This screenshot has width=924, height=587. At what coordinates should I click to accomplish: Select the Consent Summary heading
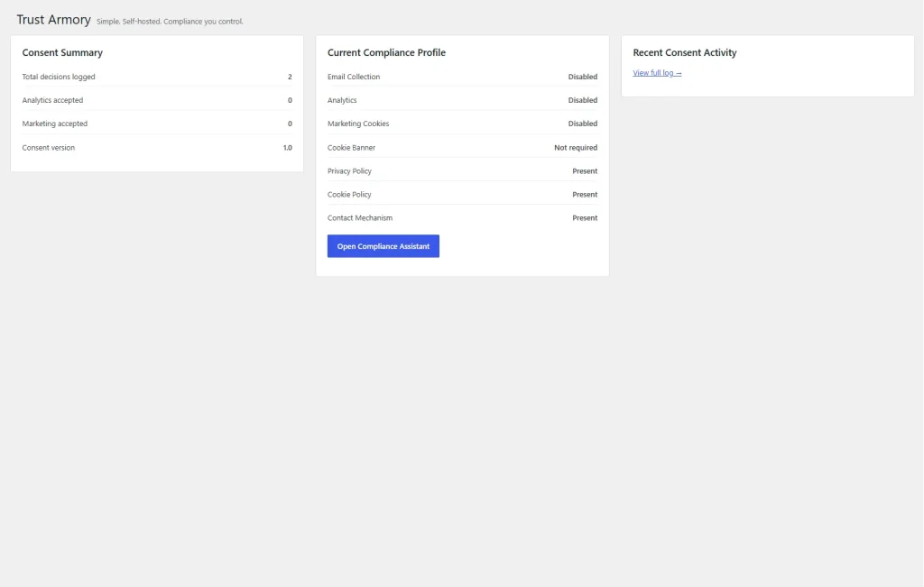[62, 52]
